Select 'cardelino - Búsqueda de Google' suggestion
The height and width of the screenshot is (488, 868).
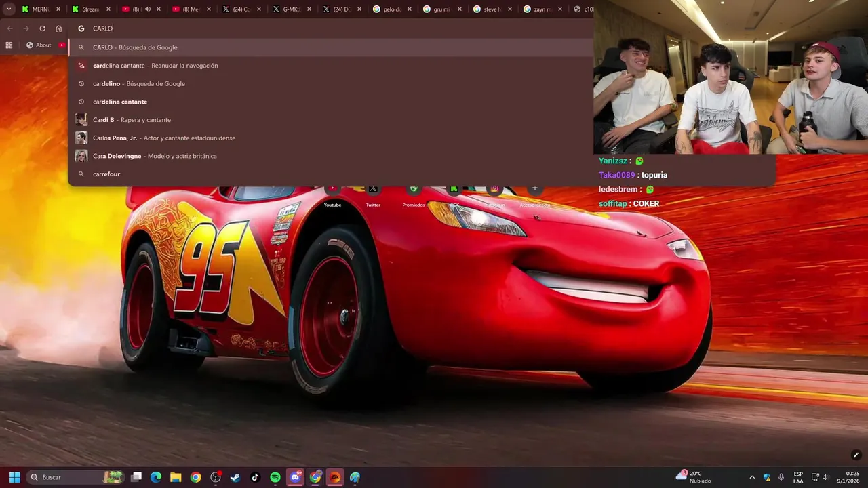pyautogui.click(x=331, y=84)
